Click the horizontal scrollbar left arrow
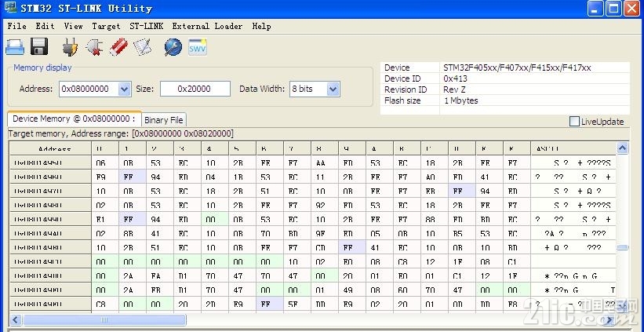The width and height of the screenshot is (644, 332). pyautogui.click(x=16, y=319)
